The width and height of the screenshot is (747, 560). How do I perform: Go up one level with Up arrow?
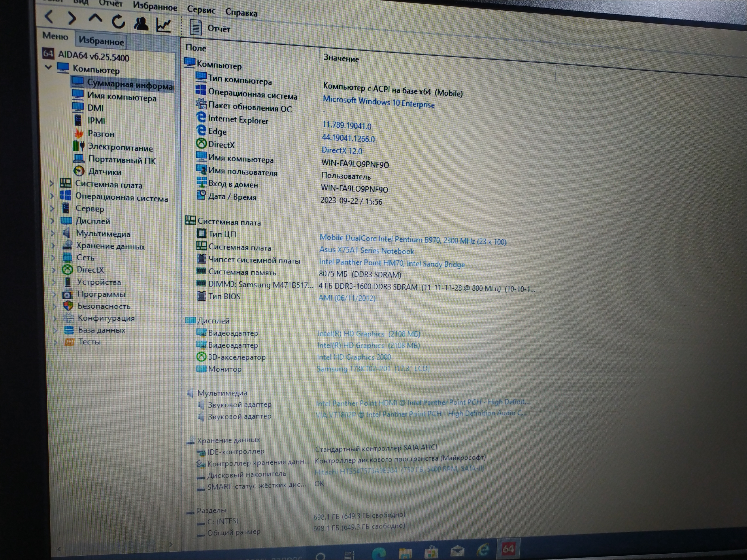click(95, 18)
